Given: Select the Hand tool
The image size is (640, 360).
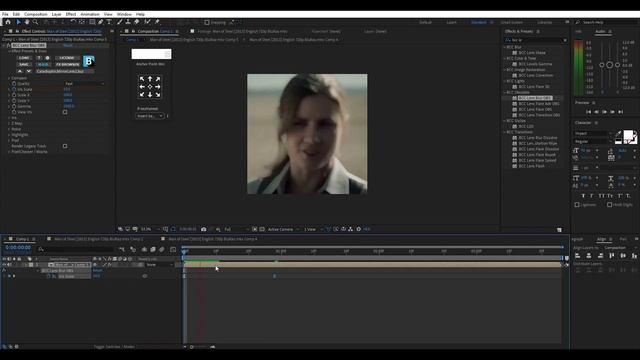Looking at the screenshot, I should [27, 22].
